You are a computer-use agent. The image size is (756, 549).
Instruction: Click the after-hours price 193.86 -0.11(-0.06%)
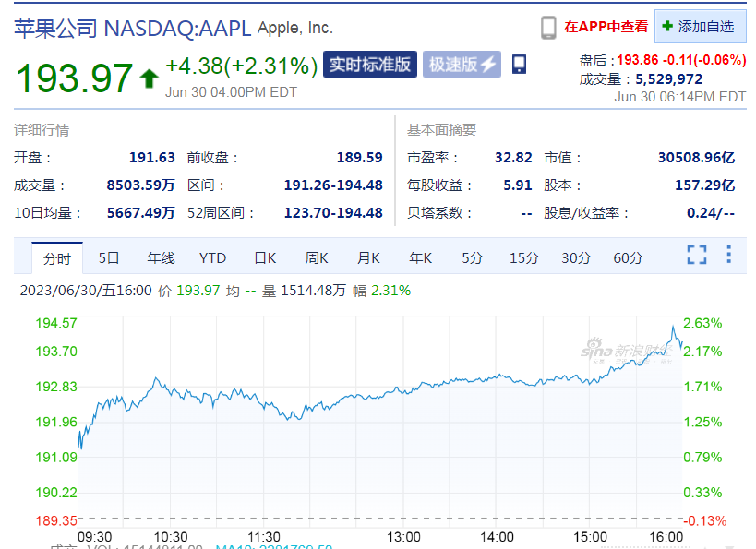click(x=681, y=60)
